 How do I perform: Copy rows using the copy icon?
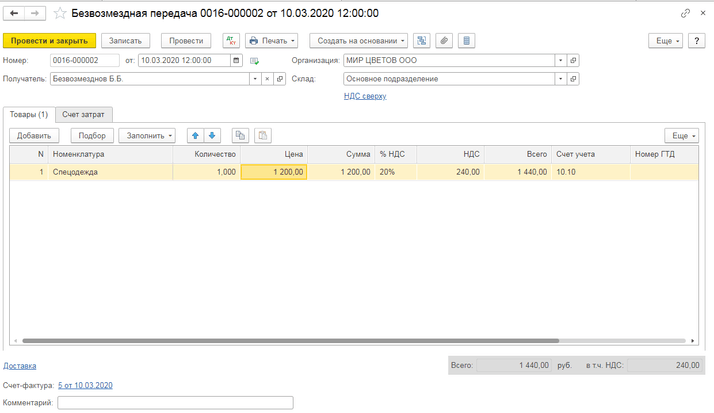240,135
